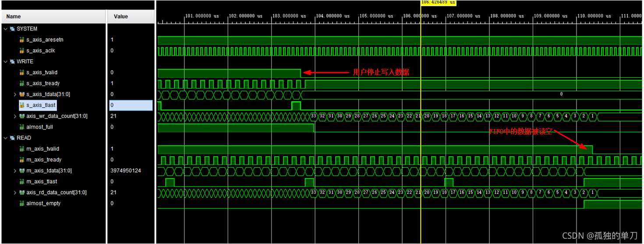
Task: Click the s_axis_aresetn signal icon
Action: coord(22,40)
